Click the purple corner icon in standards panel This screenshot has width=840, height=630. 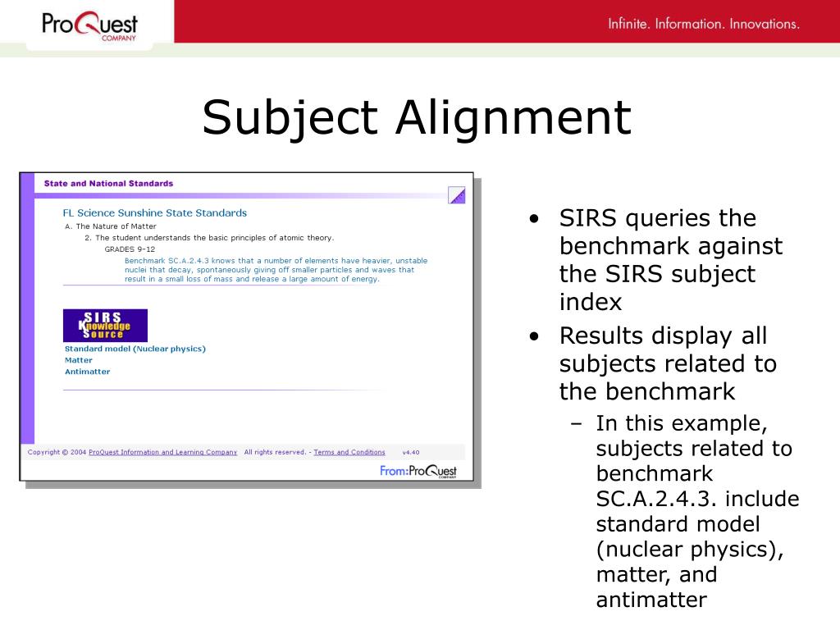456,195
